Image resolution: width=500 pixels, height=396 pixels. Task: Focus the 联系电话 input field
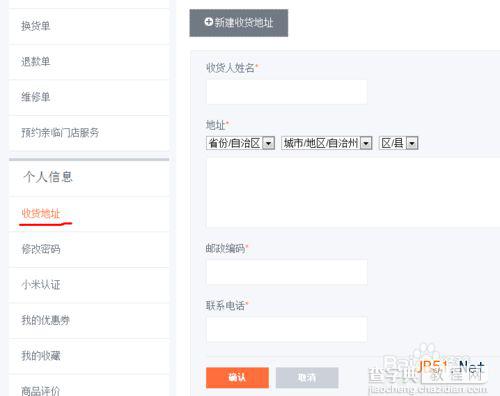(287, 329)
